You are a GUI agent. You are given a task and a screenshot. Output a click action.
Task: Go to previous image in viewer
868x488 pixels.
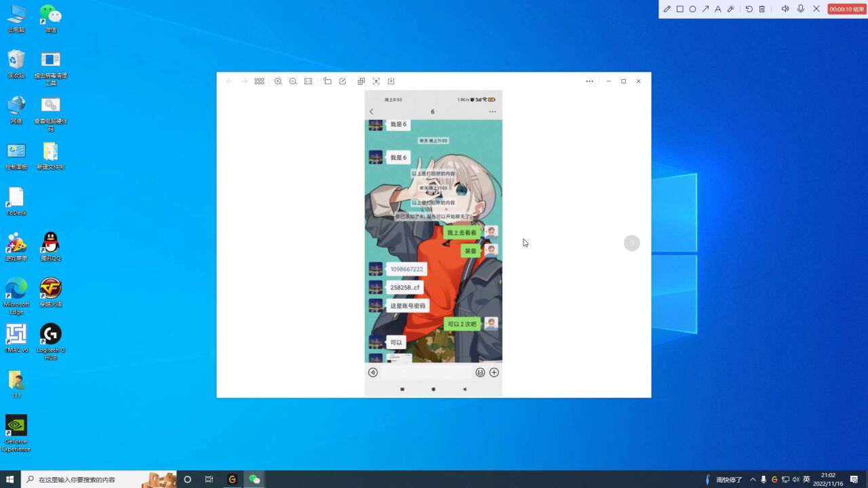coord(229,81)
